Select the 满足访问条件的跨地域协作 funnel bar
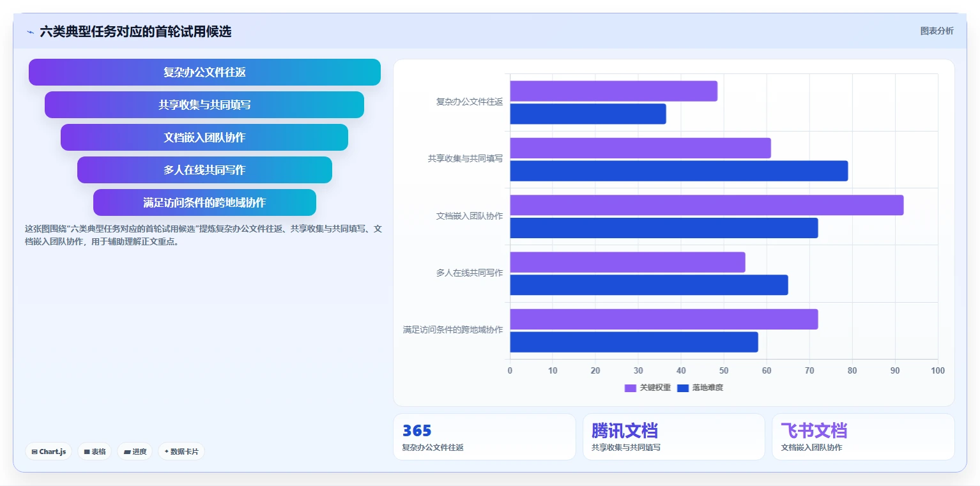The image size is (980, 486). point(204,202)
